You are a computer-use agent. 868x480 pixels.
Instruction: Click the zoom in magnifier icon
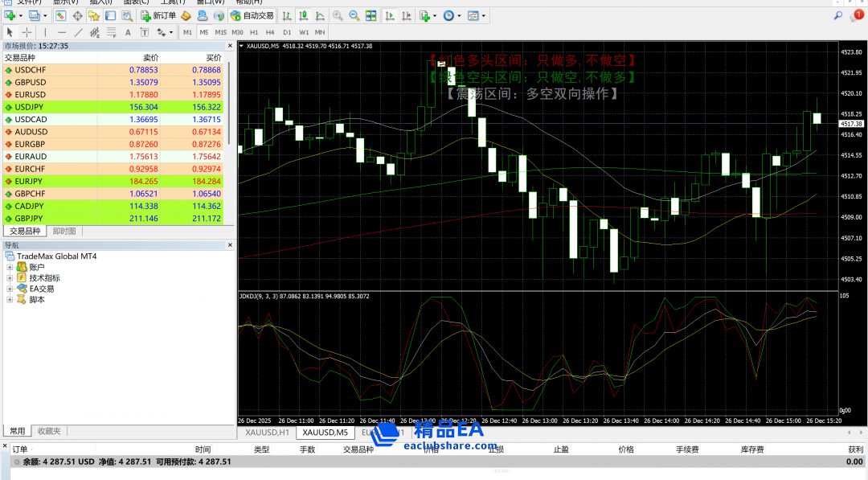pyautogui.click(x=338, y=15)
